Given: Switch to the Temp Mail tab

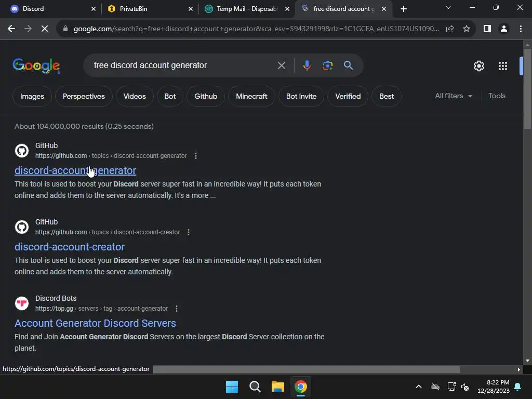Looking at the screenshot, I should [x=247, y=9].
